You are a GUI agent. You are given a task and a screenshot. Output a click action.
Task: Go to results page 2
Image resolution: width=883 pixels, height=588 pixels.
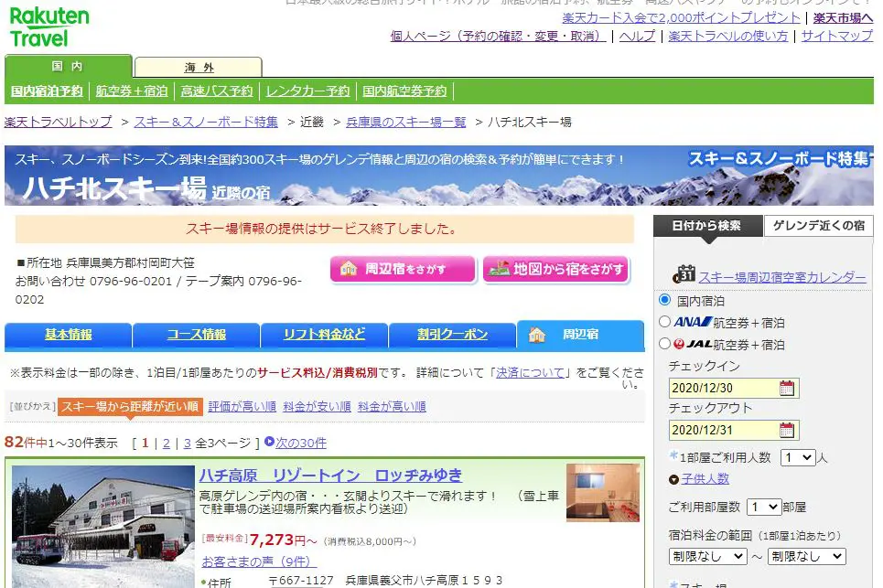[x=167, y=443]
